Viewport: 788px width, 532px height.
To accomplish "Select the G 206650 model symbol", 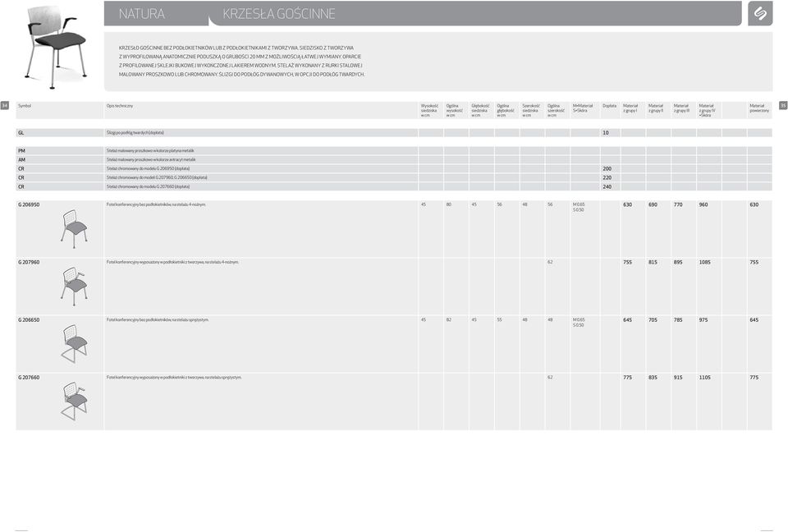I will click(29, 320).
